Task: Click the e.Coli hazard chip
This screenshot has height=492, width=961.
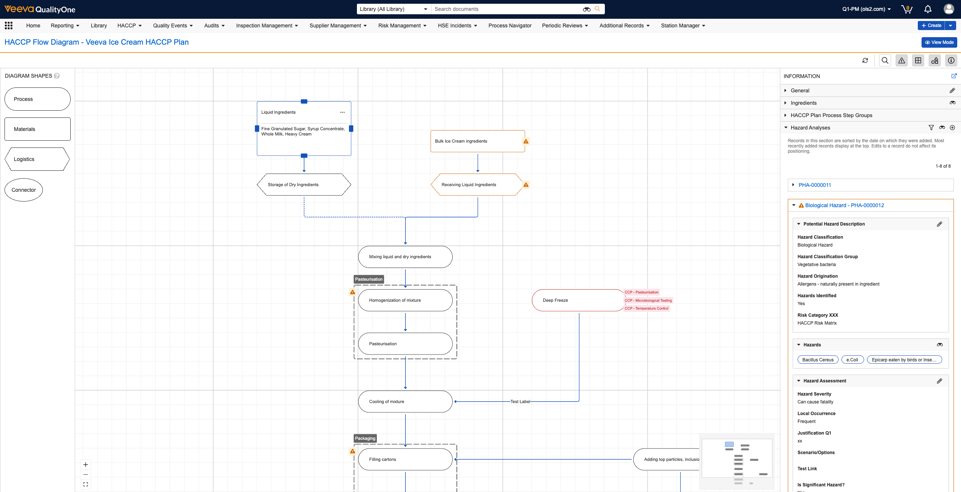Action: point(852,360)
